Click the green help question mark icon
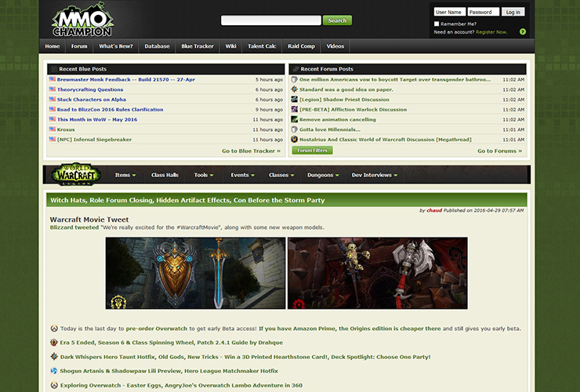The height and width of the screenshot is (392, 580). point(522,32)
